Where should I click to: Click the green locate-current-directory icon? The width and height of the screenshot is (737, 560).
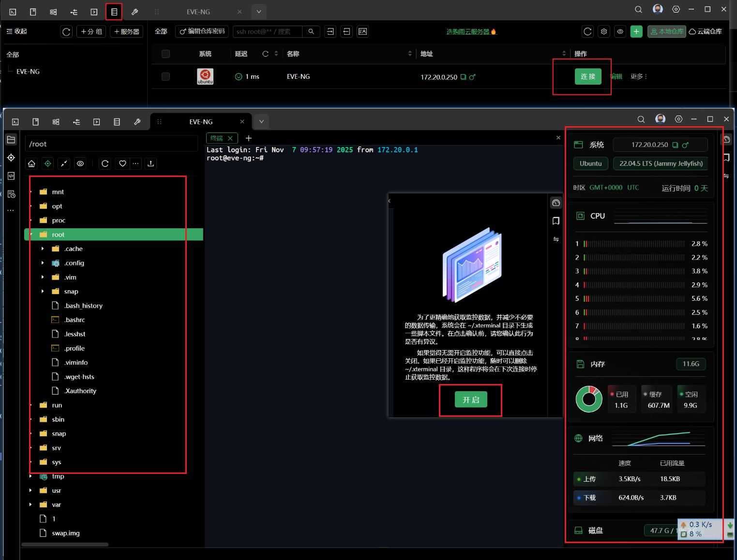click(x=47, y=163)
